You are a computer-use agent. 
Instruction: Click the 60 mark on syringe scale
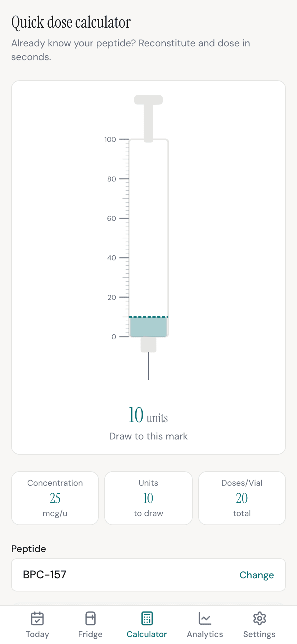coord(112,218)
